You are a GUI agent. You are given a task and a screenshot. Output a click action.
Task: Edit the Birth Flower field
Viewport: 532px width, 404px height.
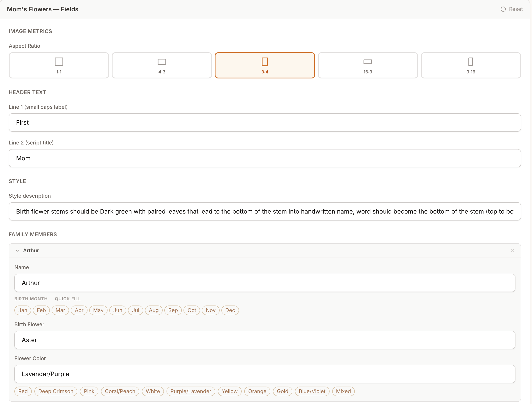pyautogui.click(x=265, y=340)
